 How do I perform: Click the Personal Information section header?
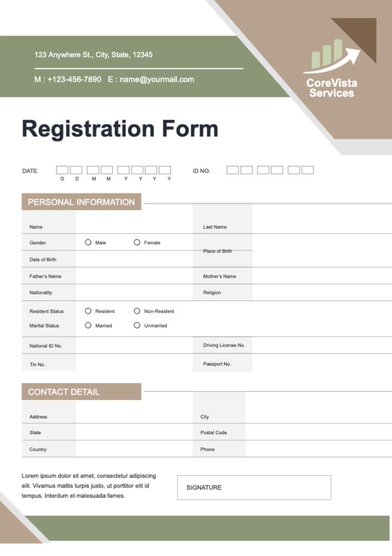[x=81, y=202]
